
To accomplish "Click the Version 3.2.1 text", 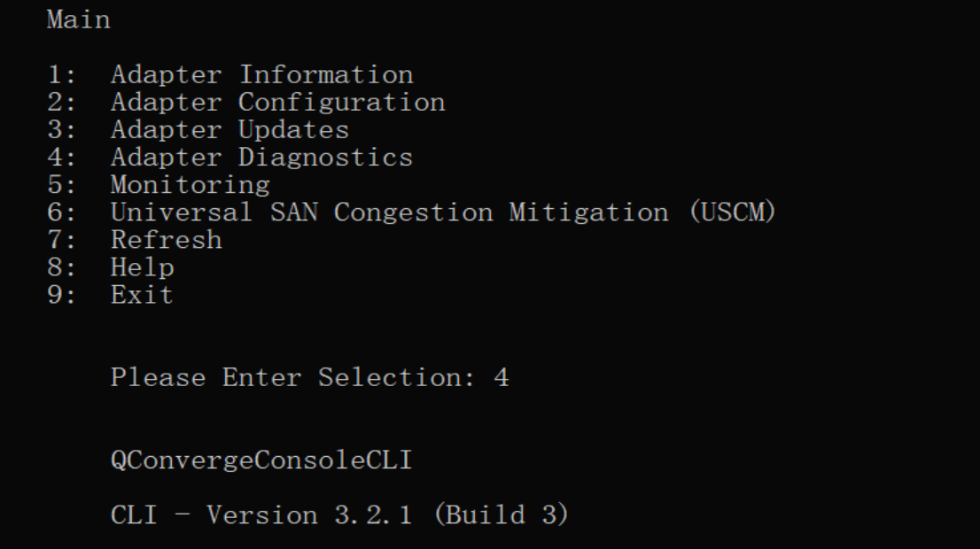I will coord(309,515).
